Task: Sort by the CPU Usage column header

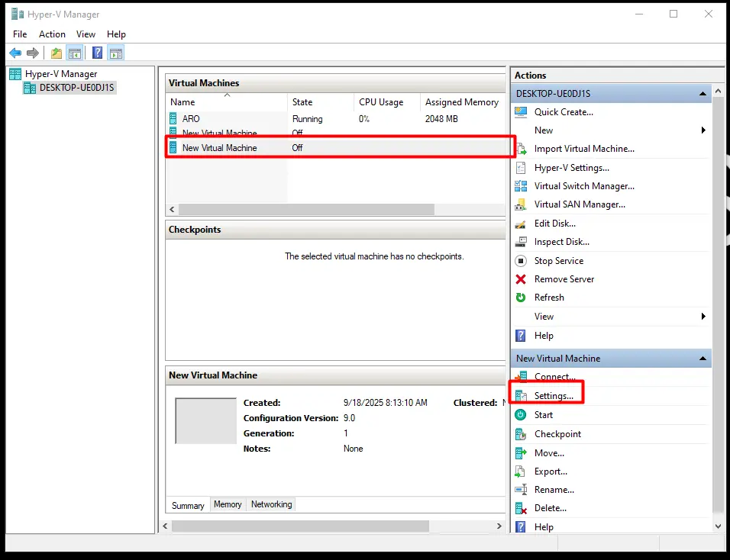Action: 387,102
